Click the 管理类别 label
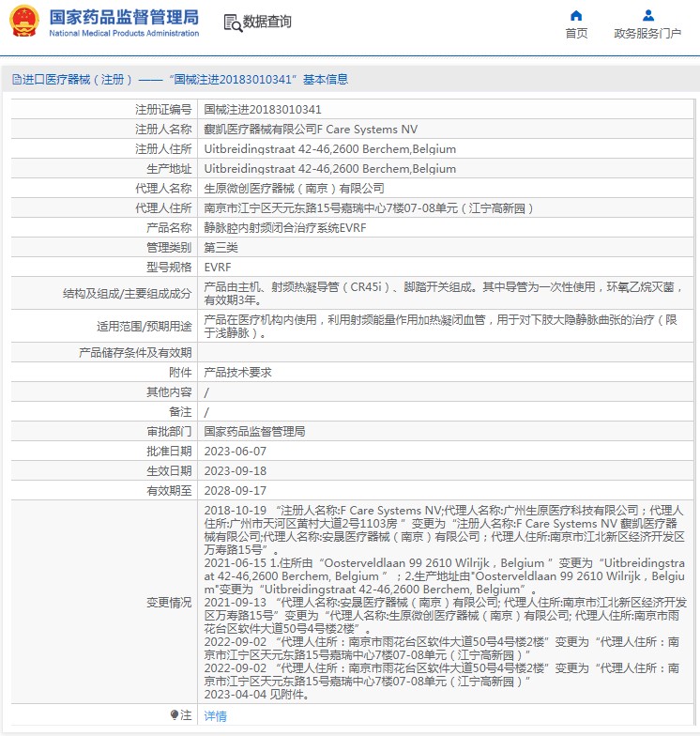Image resolution: width=700 pixels, height=736 pixels. click(169, 248)
